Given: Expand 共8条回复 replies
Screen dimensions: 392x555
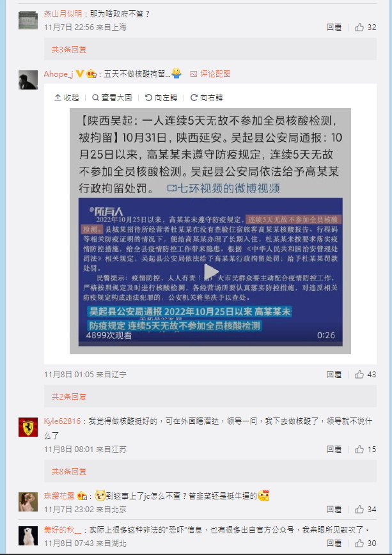Looking at the screenshot, I should [x=69, y=471].
